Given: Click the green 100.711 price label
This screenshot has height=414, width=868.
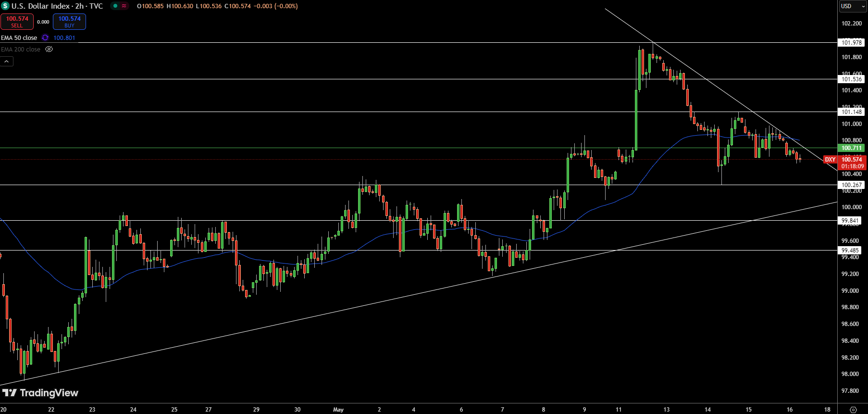Looking at the screenshot, I should tap(851, 148).
